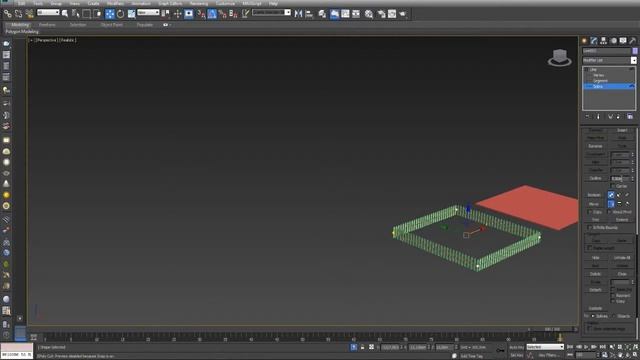Open the reference coordinate system dropdown
The width and height of the screenshot is (640, 360).
[x=148, y=13]
